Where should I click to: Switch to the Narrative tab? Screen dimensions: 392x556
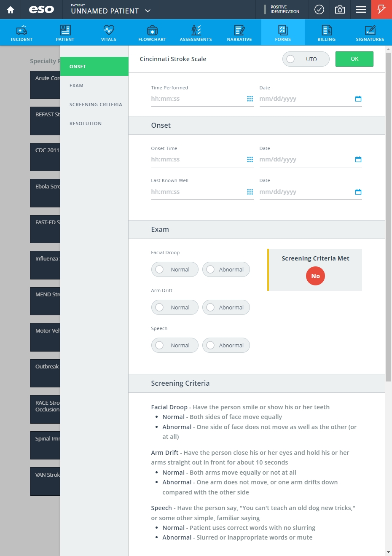coord(239,32)
